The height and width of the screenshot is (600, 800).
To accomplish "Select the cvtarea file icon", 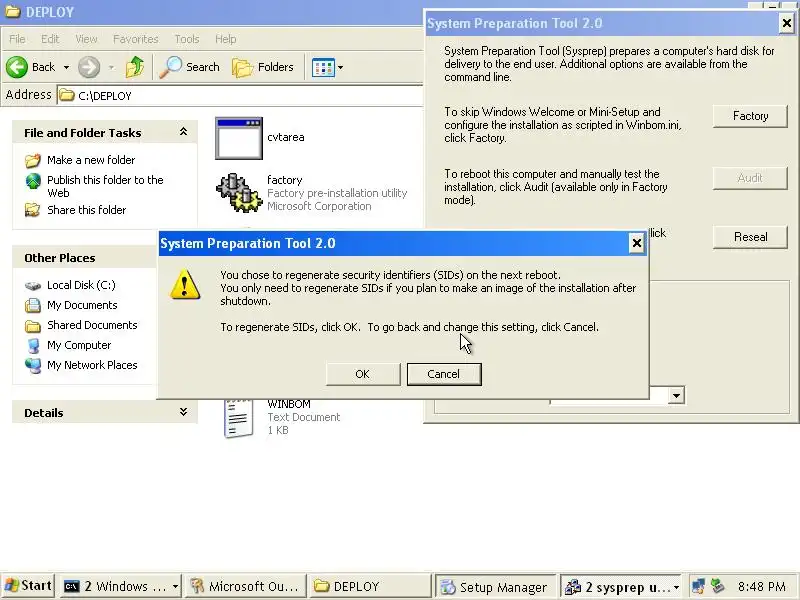I will 239,138.
